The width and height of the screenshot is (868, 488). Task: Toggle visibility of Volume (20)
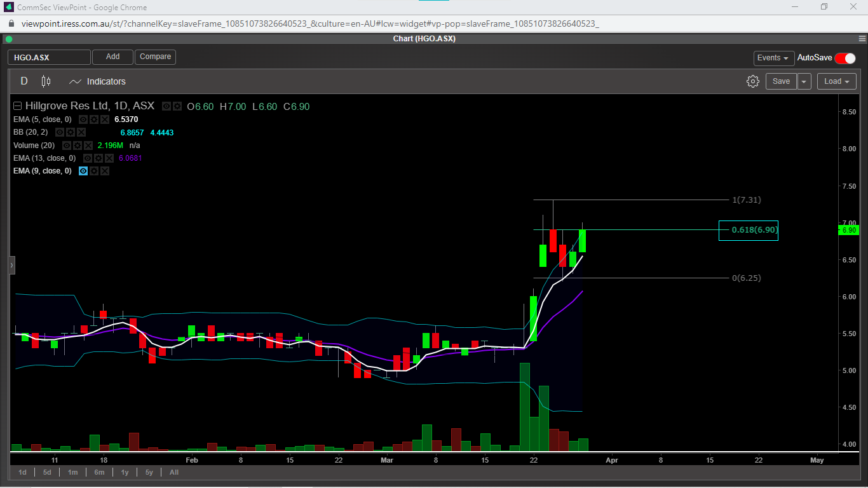point(67,146)
